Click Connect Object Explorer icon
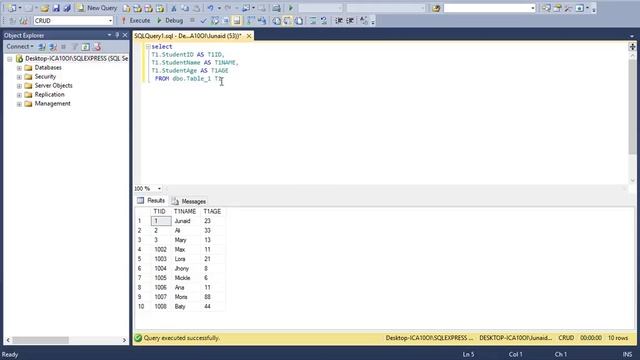Viewport: 640px width, 360px height. click(x=42, y=47)
